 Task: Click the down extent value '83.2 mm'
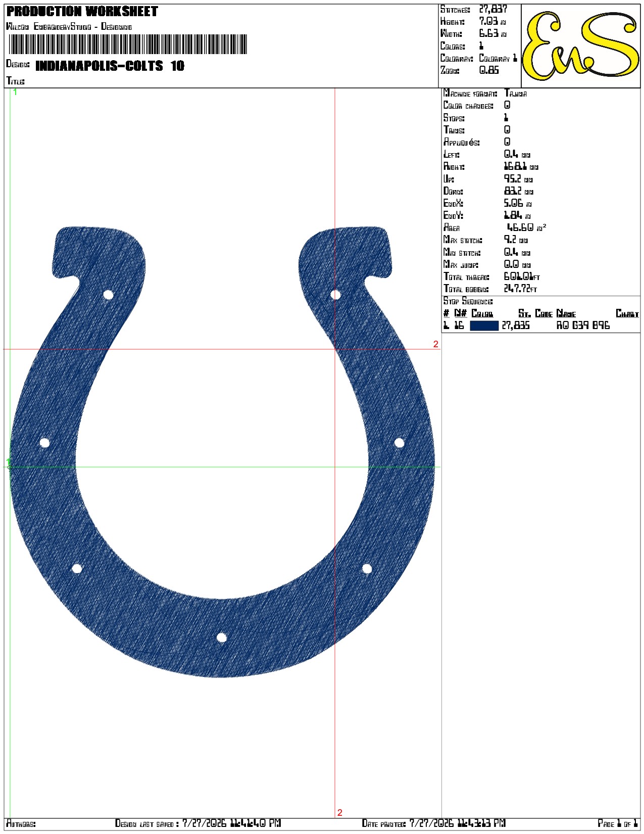(519, 191)
